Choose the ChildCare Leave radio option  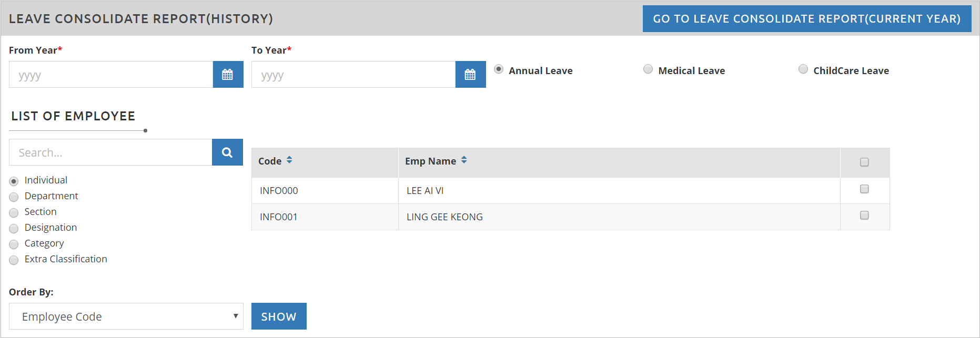tap(803, 69)
